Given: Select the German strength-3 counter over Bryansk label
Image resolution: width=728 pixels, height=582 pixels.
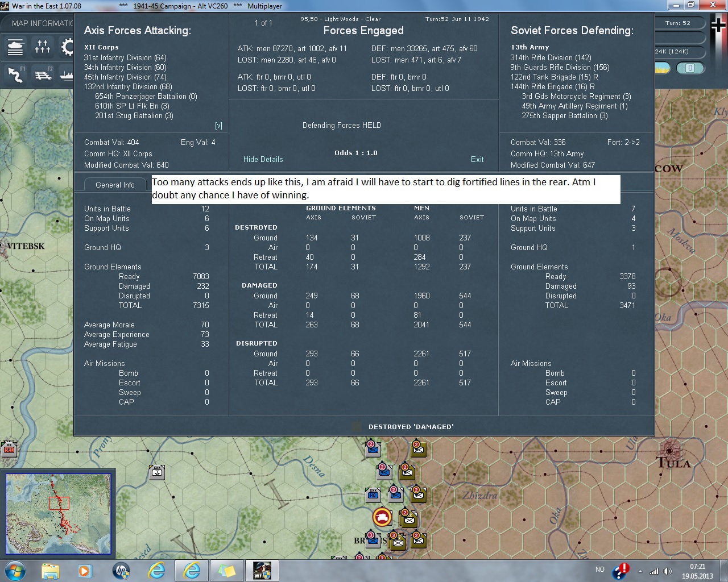Looking at the screenshot, I should (373, 538).
